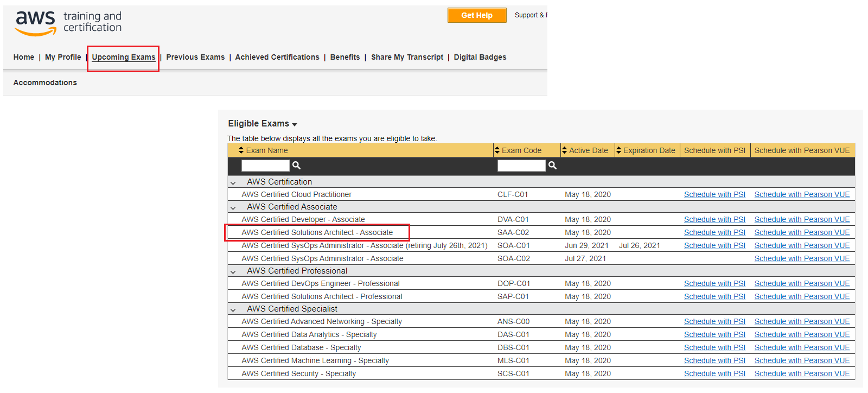Schedule SAA-C02 exam with Pearson VUE
The width and height of the screenshot is (868, 393).
point(802,232)
